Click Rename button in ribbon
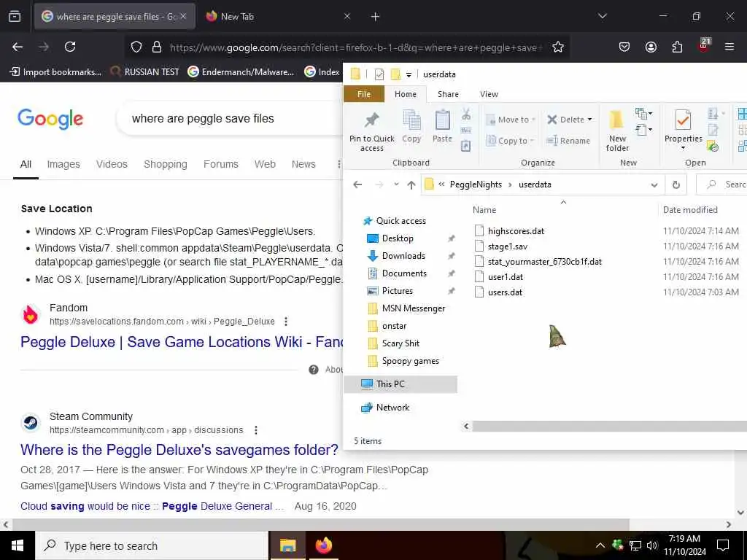 568,141
